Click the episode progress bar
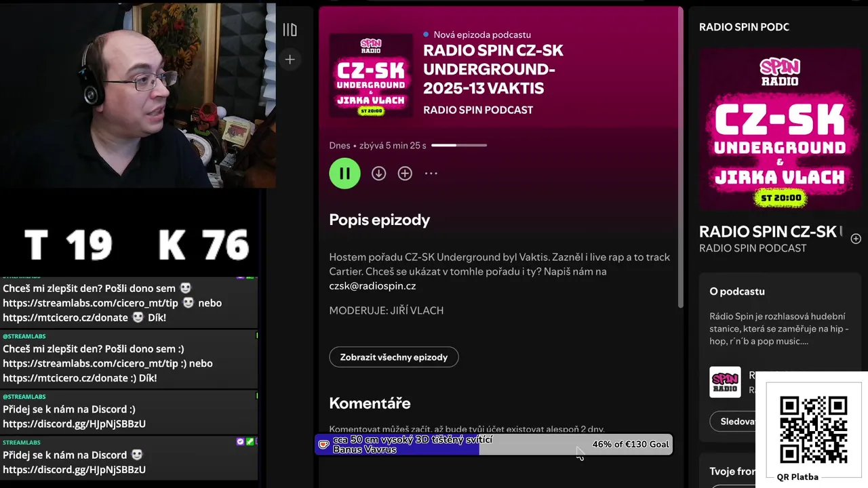 tap(459, 145)
